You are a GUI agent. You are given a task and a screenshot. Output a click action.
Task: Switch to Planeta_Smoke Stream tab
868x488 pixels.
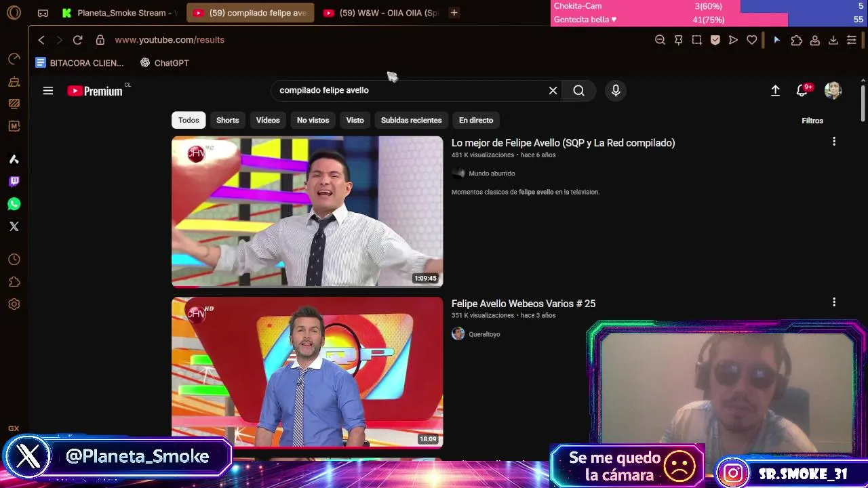(119, 13)
